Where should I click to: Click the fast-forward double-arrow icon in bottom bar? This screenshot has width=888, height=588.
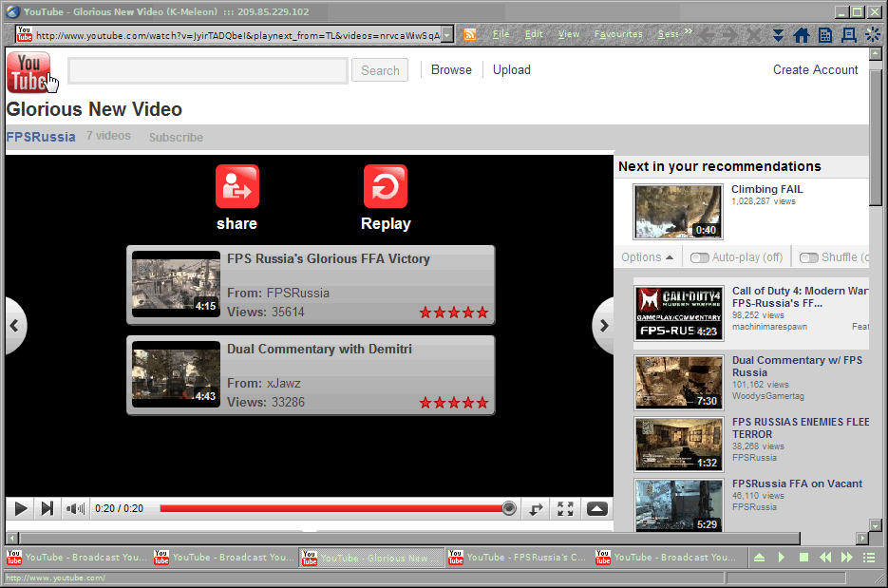pos(847,558)
